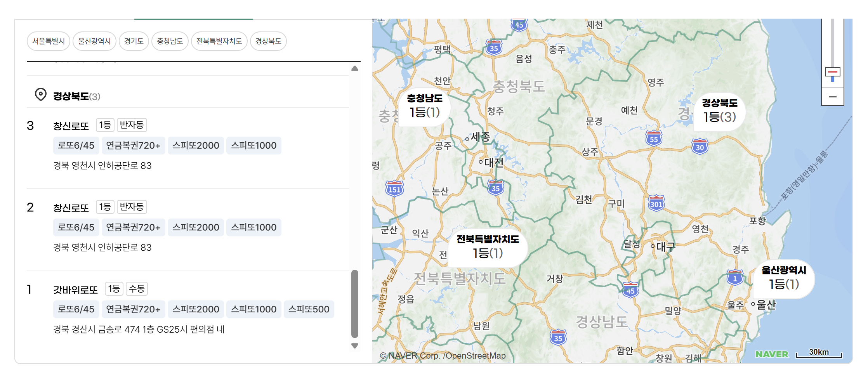Viewport: 868px width, 392px height.
Task: Click highway 30 shield on the map
Action: pos(700,147)
